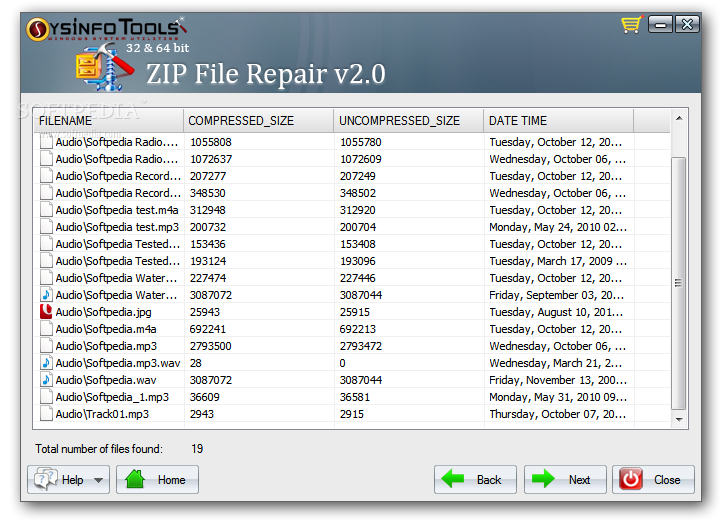Click date Tuesday, March 17, 2009
722x522 pixels.
[558, 261]
